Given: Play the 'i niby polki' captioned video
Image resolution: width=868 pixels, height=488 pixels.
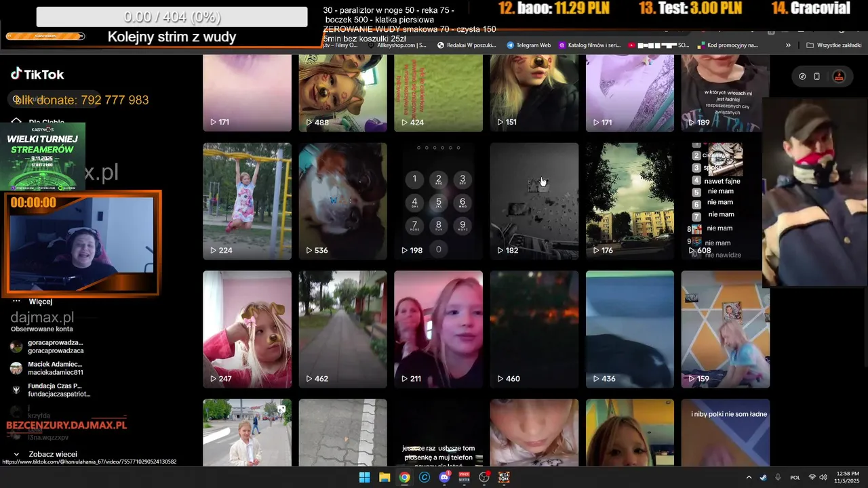Looking at the screenshot, I should pyautogui.click(x=725, y=432).
